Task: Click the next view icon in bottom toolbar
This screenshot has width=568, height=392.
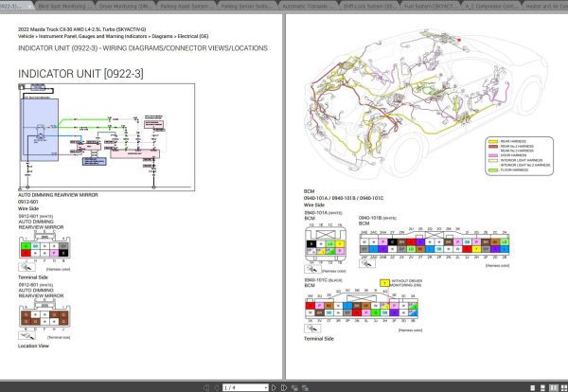Action: (x=305, y=387)
